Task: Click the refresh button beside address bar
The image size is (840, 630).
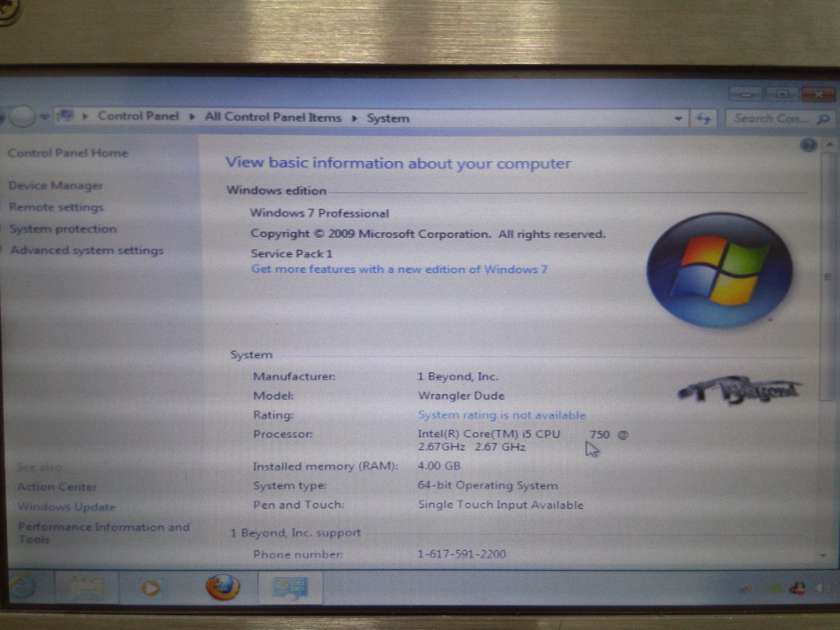Action: (703, 119)
